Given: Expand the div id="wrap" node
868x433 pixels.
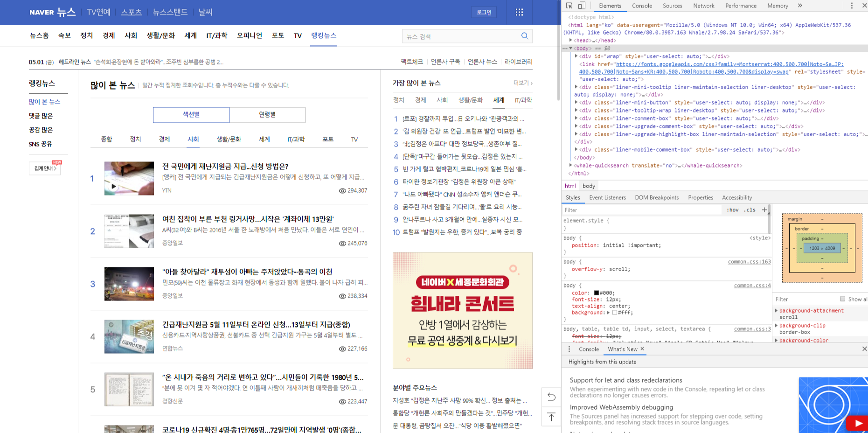Looking at the screenshot, I should pyautogui.click(x=576, y=56).
